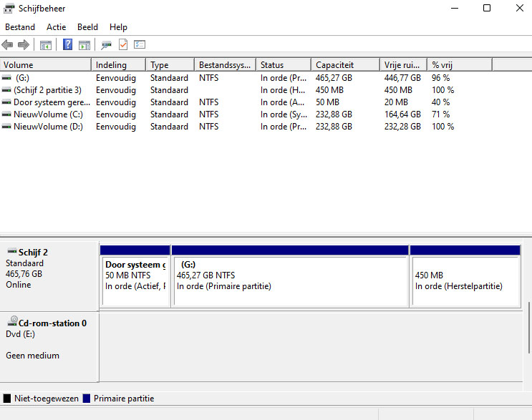Click the Forward arrow in the toolbar
532x420 pixels.
coord(24,45)
